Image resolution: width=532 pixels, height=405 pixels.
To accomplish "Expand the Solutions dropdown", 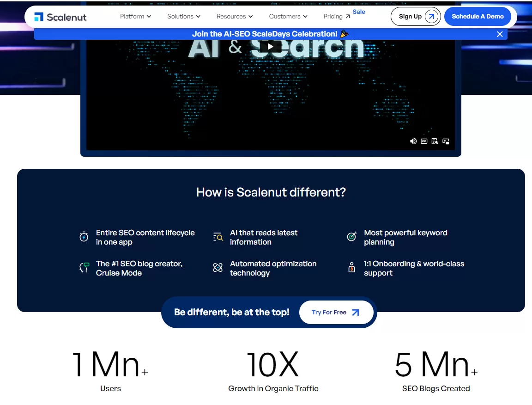I will click(x=183, y=16).
